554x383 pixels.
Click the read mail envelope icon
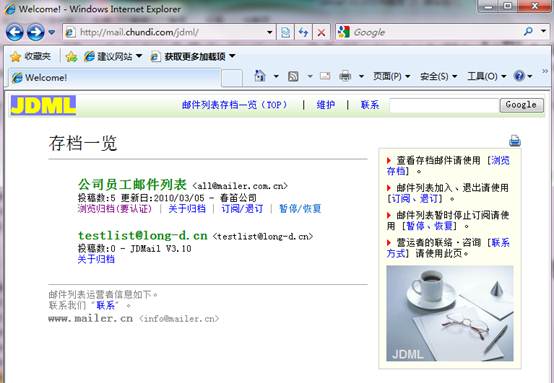[325, 76]
